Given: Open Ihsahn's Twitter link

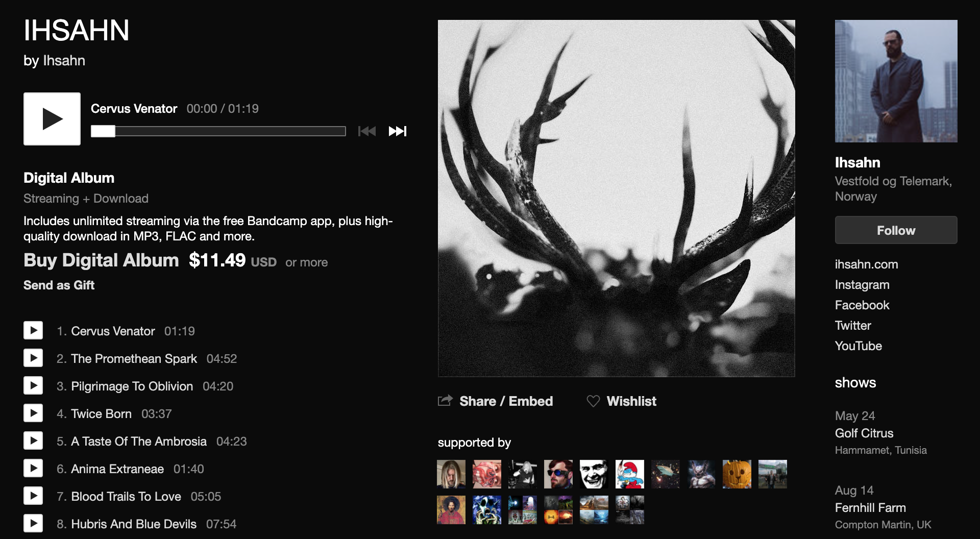Looking at the screenshot, I should (x=853, y=326).
